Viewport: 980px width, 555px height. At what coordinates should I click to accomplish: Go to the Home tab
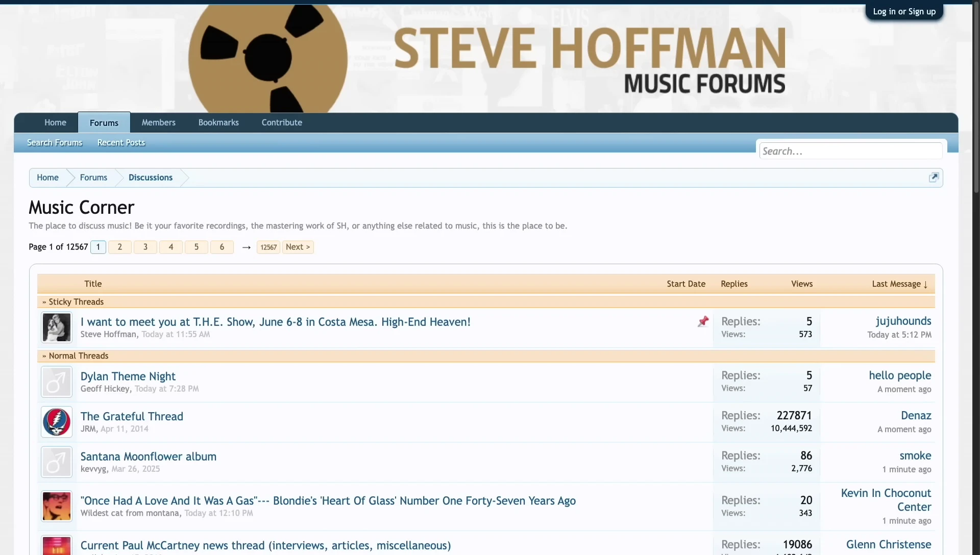pyautogui.click(x=55, y=122)
